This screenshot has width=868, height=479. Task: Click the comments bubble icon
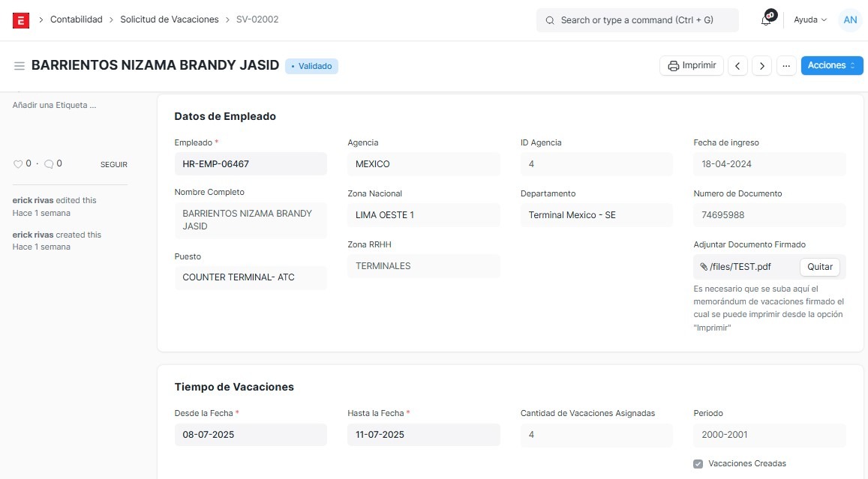49,164
